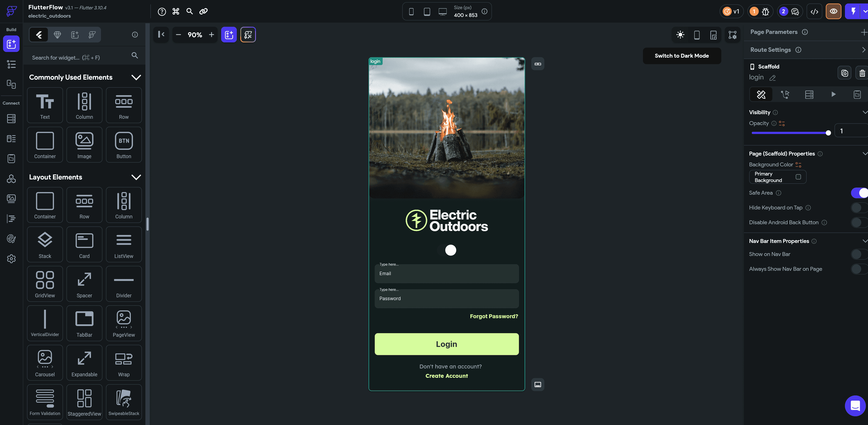Select the Flutter widget palette tab
Viewport: 868px width, 425px height.
(x=39, y=35)
